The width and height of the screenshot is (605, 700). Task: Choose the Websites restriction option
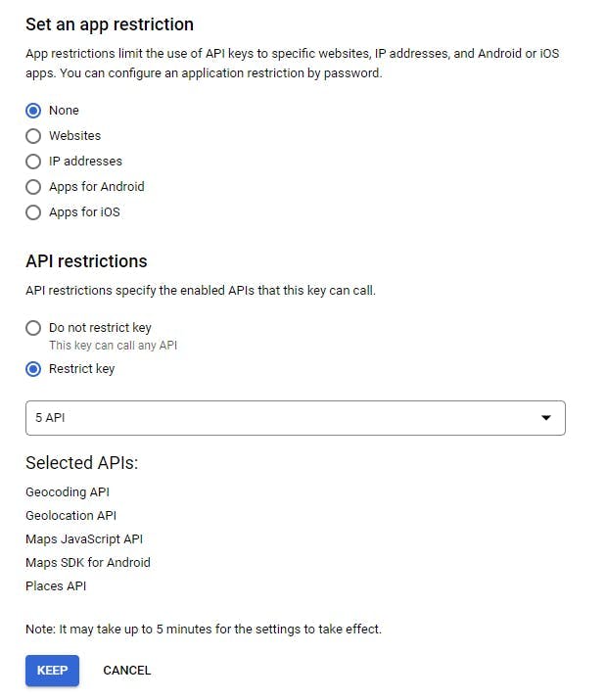click(x=33, y=136)
